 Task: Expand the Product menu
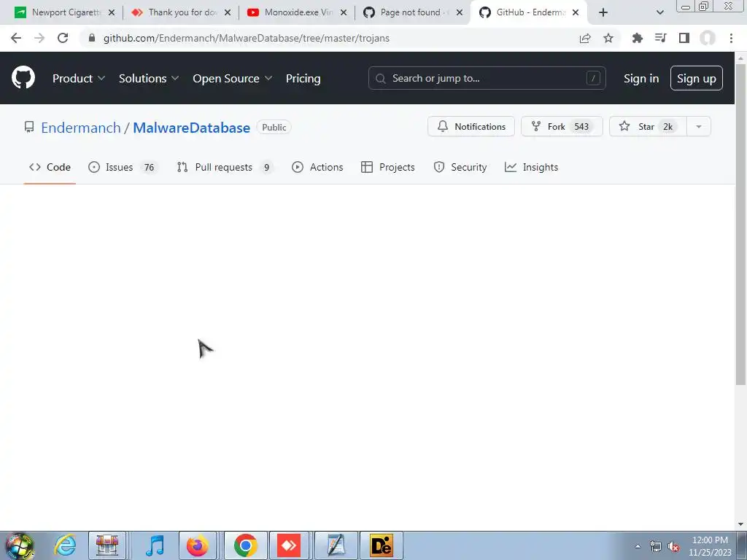79,78
